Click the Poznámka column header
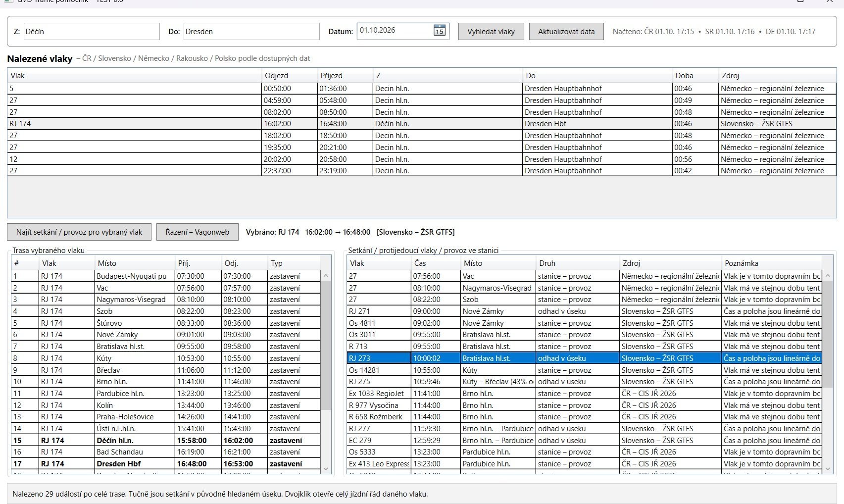This screenshot has height=504, width=844. (771, 263)
